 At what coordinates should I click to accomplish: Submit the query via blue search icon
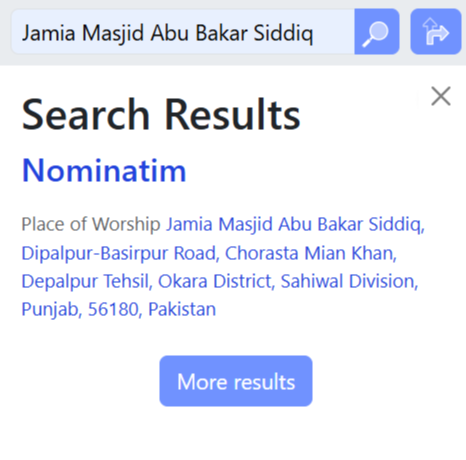(377, 32)
